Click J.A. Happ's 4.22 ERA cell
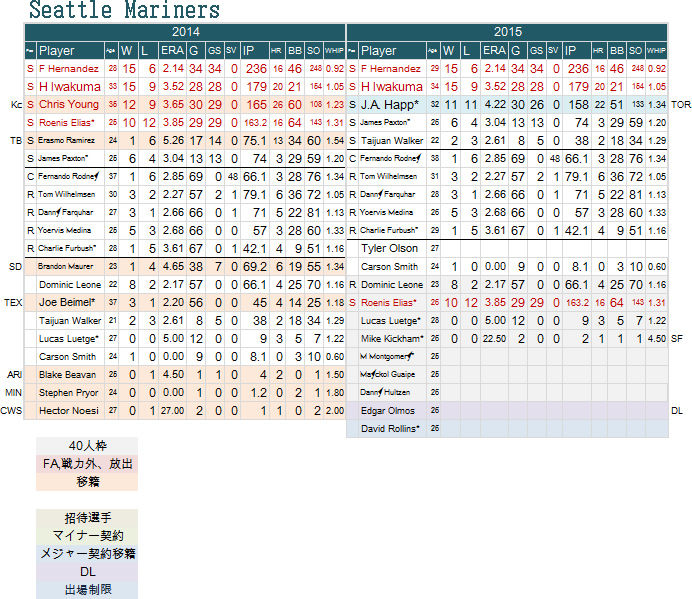This screenshot has width=692, height=599. (494, 105)
